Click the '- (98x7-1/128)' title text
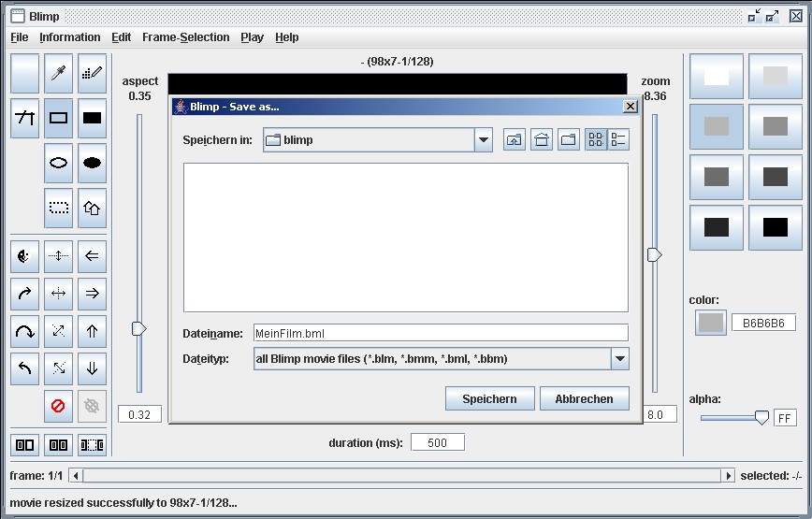Screen dimensions: 812x519 (x=398, y=62)
